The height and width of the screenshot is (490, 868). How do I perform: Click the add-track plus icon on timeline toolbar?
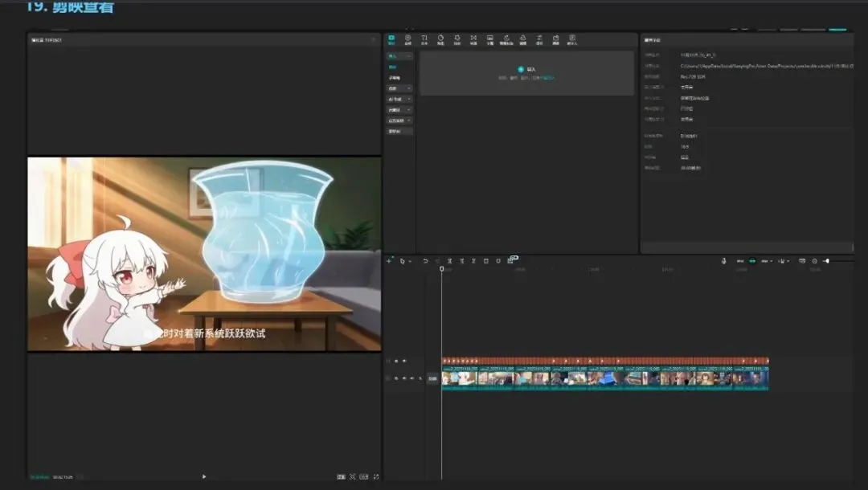pos(389,260)
